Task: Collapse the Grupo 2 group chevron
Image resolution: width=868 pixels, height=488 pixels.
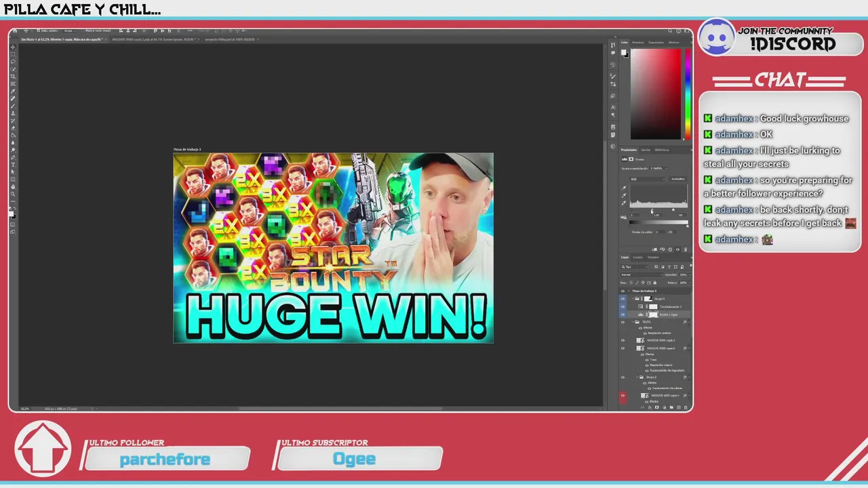Action: pos(637,377)
